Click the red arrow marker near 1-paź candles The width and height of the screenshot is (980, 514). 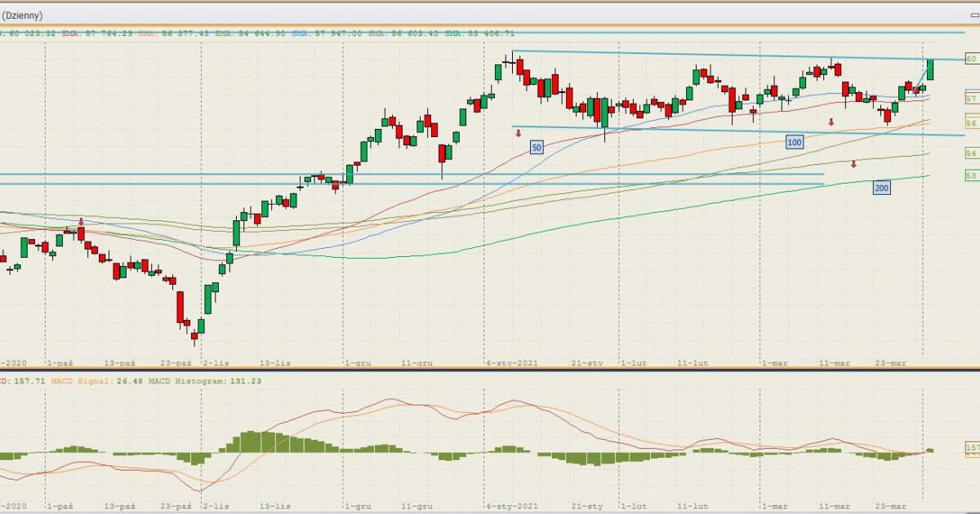point(81,221)
